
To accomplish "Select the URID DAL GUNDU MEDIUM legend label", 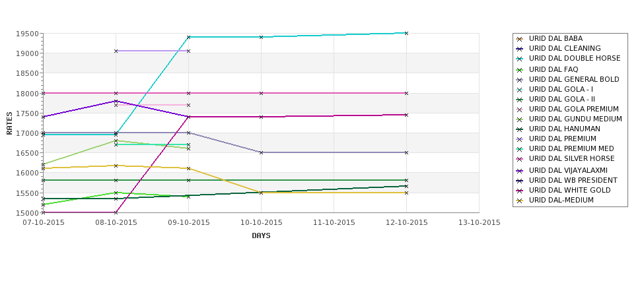I will click(575, 119).
